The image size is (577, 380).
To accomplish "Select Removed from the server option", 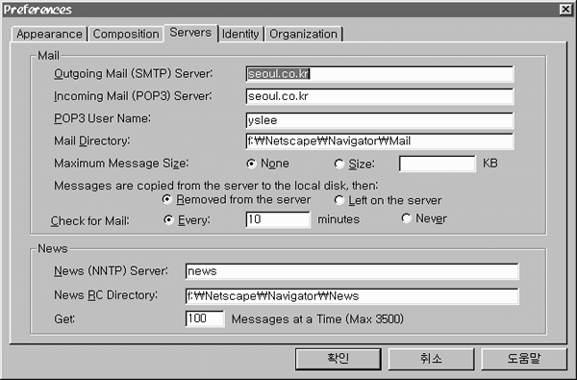I will click(167, 199).
